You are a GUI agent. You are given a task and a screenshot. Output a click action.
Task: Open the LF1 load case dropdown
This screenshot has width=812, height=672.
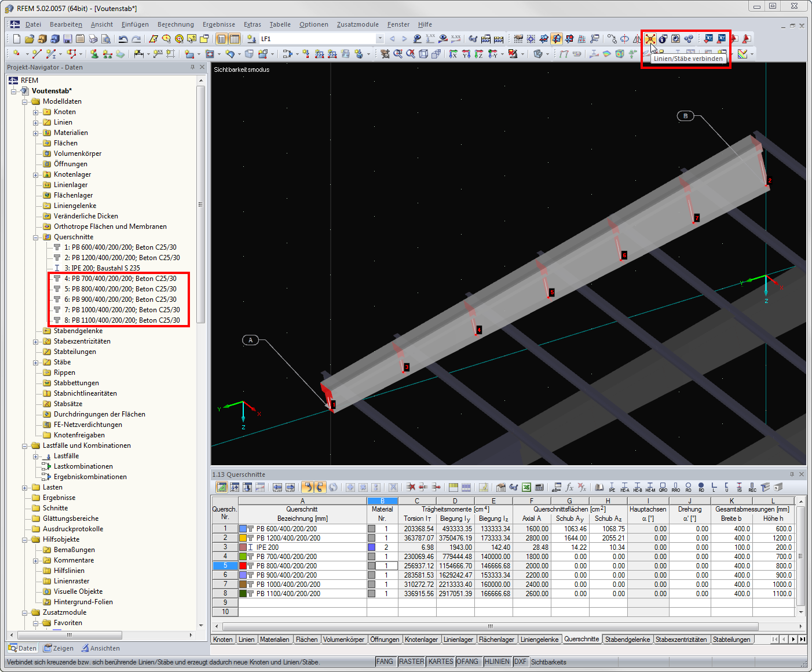(x=380, y=39)
